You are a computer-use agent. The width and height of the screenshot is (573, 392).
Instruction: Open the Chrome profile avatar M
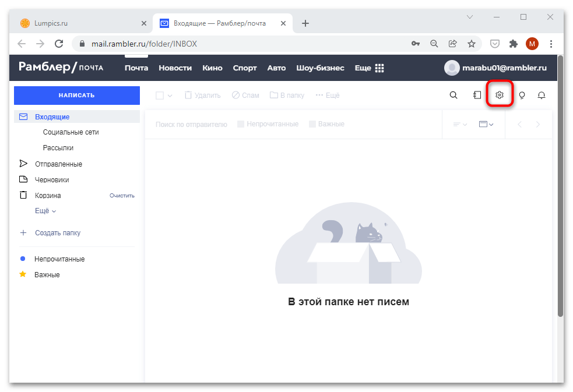532,44
